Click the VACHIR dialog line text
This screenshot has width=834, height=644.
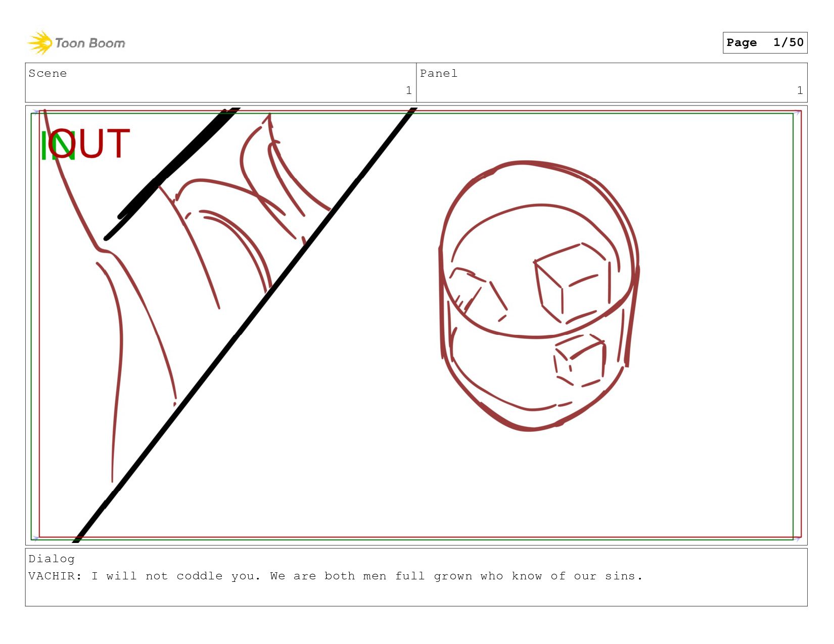[336, 576]
